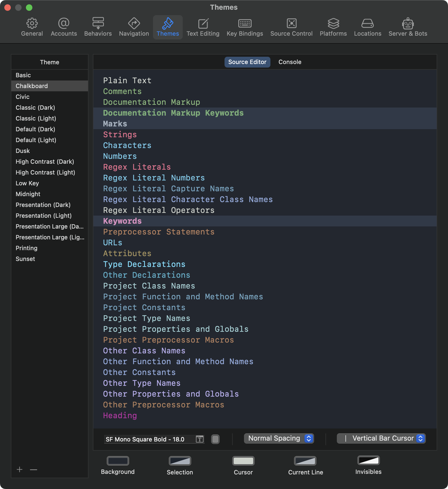Click the Theme column header
448x489 pixels.
tap(50, 62)
